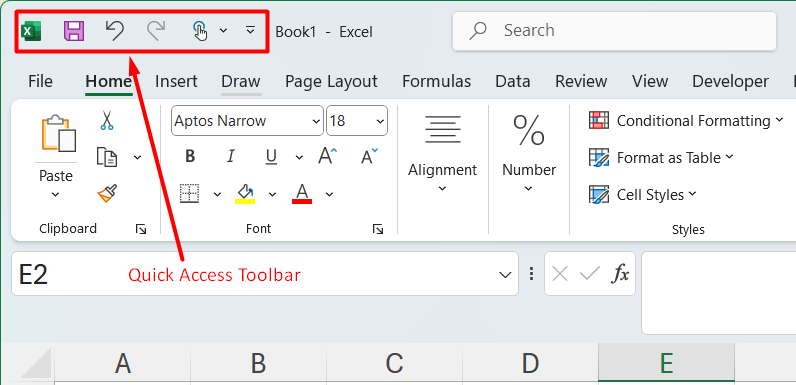
Task: Click the Excel app icon in title bar
Action: (31, 31)
